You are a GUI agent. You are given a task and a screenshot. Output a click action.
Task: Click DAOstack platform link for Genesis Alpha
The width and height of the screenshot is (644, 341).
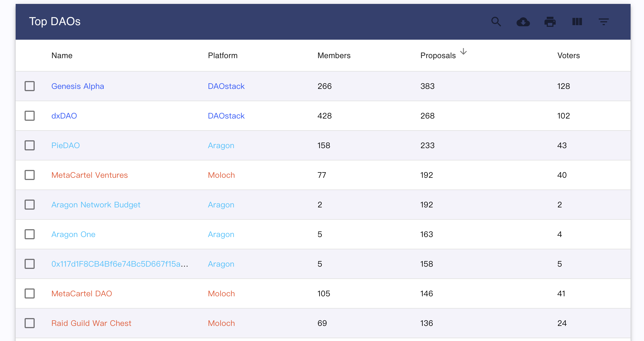click(x=226, y=86)
